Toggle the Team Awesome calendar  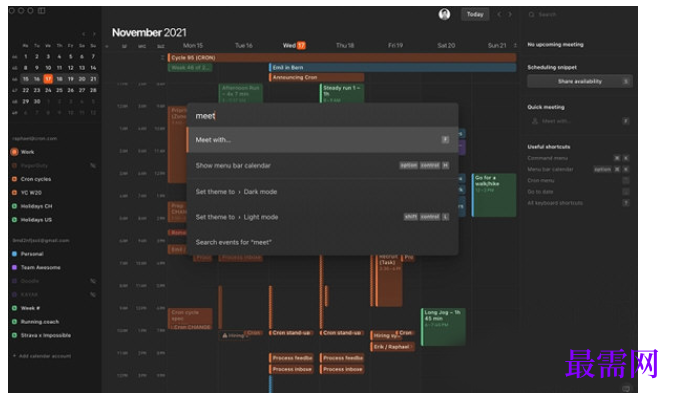[x=14, y=267]
